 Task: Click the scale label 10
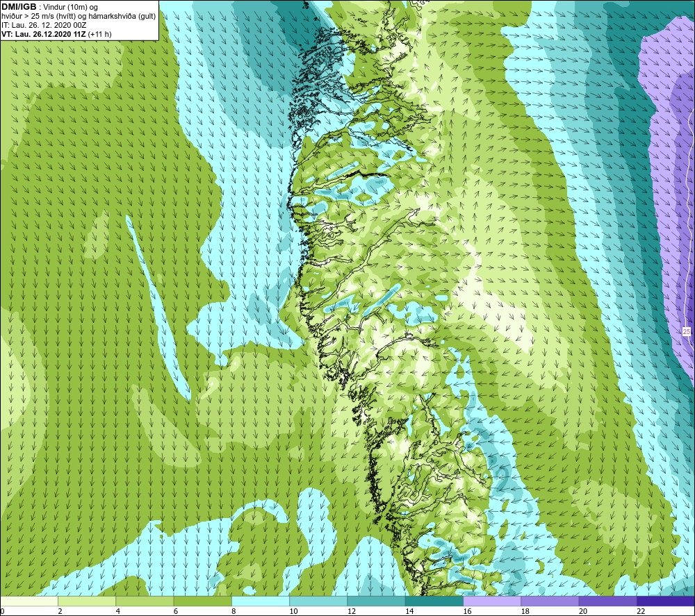coord(293,611)
